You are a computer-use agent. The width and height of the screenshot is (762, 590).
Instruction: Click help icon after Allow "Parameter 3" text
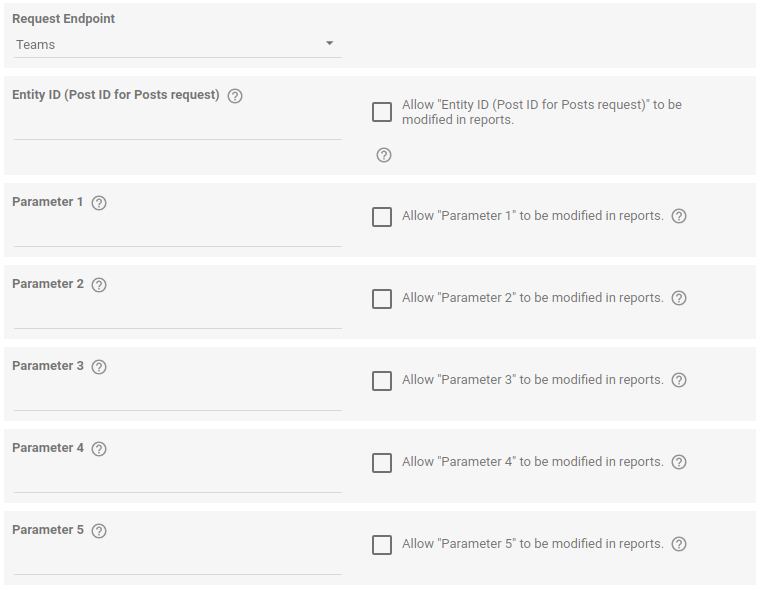tap(679, 380)
